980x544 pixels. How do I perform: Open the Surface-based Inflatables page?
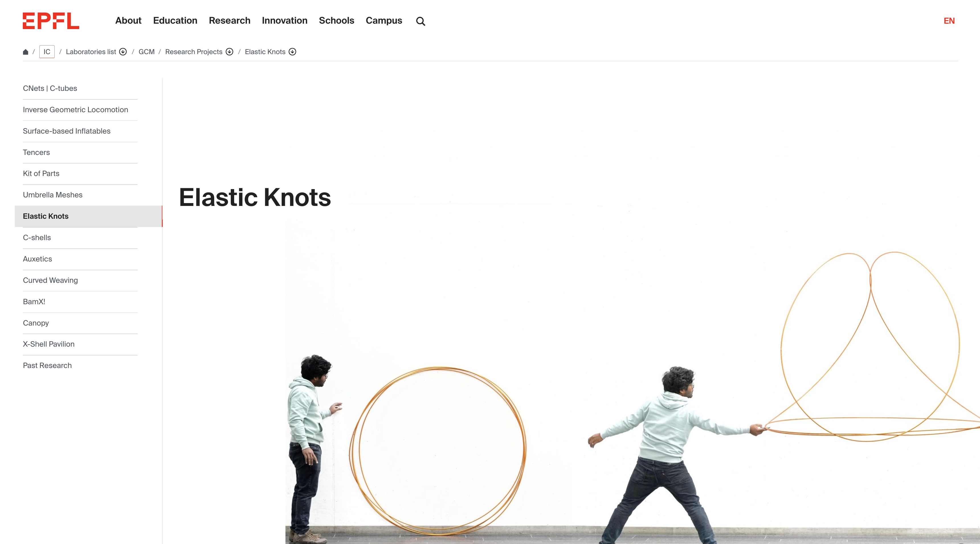67,131
